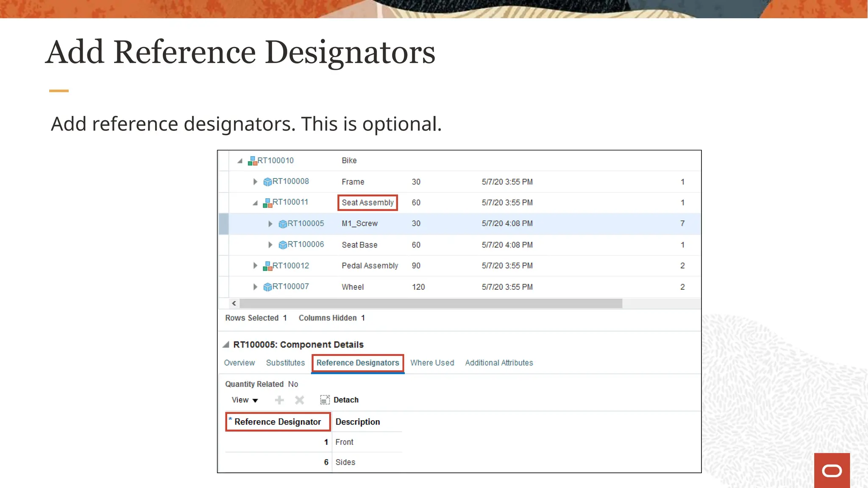
Task: Select the RT100005 tree item
Action: tap(306, 223)
